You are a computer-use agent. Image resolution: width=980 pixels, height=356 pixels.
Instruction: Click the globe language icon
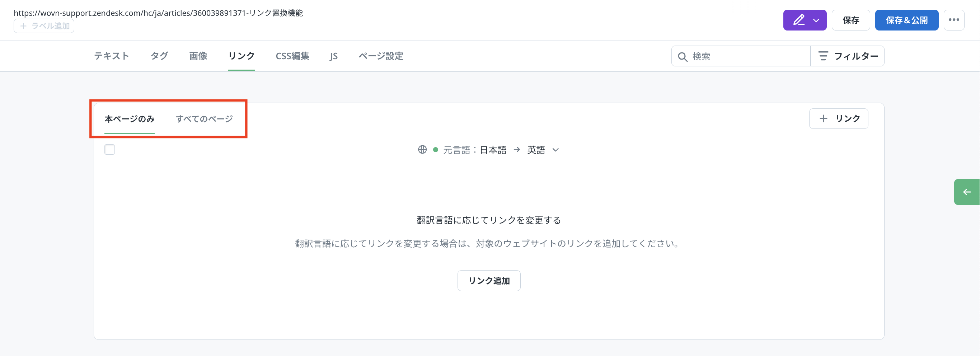point(422,150)
